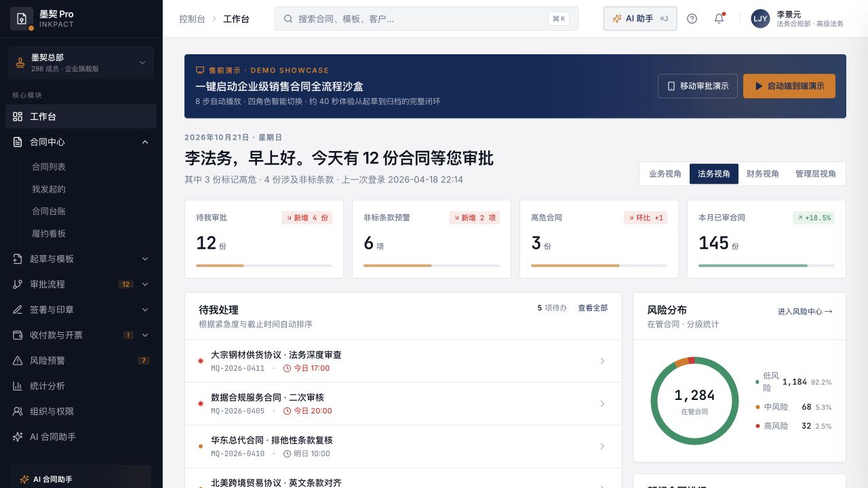Switch to 业务视角 tab
Viewport: 868px width, 488px height.
point(665,174)
